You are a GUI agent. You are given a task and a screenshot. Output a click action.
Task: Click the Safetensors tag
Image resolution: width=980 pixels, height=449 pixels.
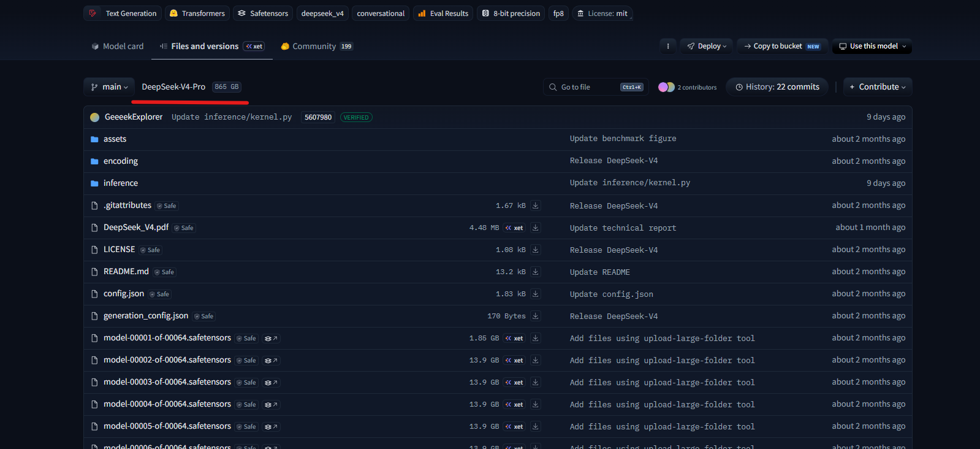tap(263, 13)
